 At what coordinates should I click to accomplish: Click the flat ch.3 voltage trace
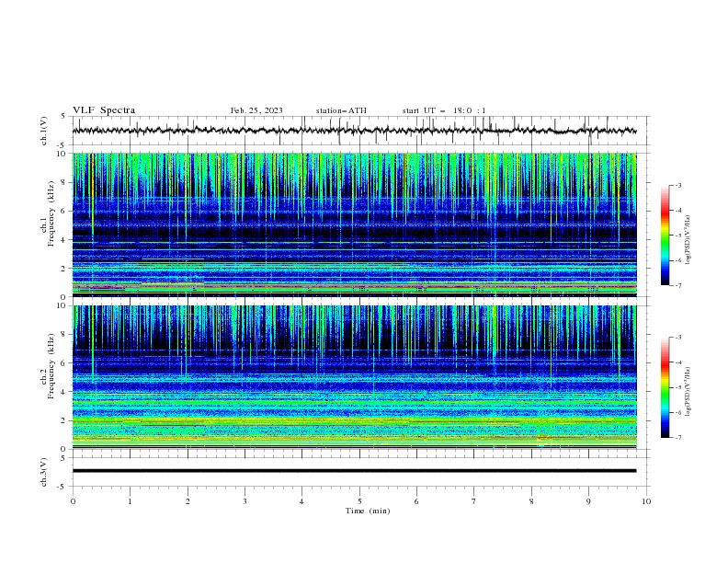tap(354, 471)
